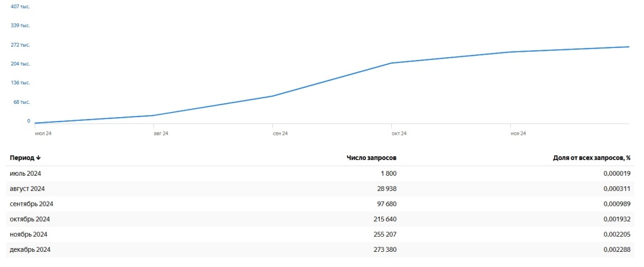The image size is (644, 267).
Task: Click the ноябрь 2024 period cell
Action: [x=28, y=234]
